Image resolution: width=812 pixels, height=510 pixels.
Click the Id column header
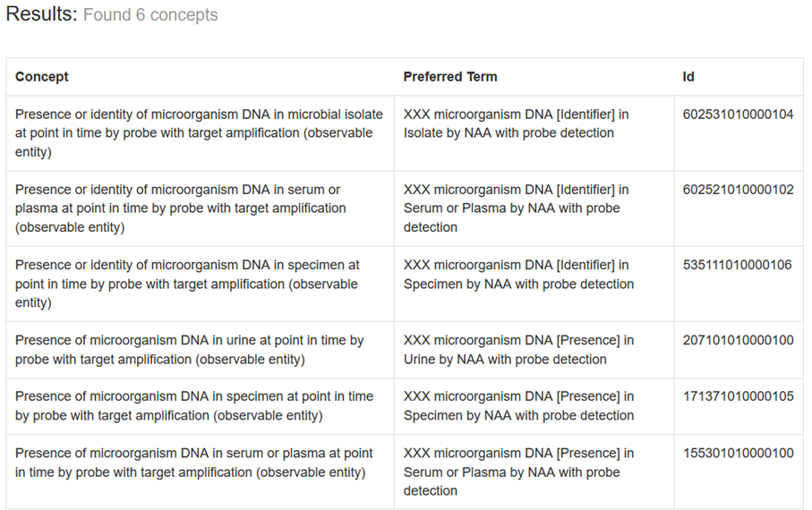[688, 77]
